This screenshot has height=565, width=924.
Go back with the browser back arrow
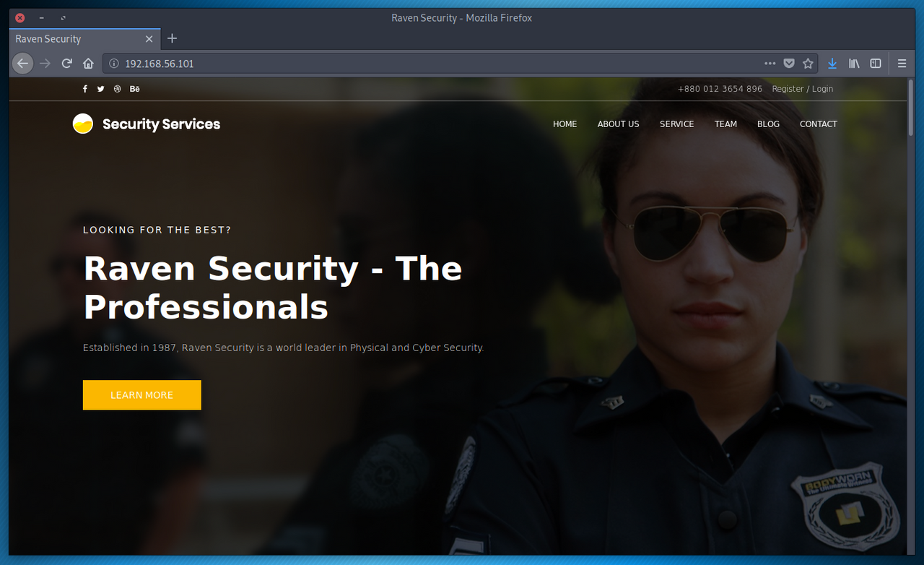[22, 64]
